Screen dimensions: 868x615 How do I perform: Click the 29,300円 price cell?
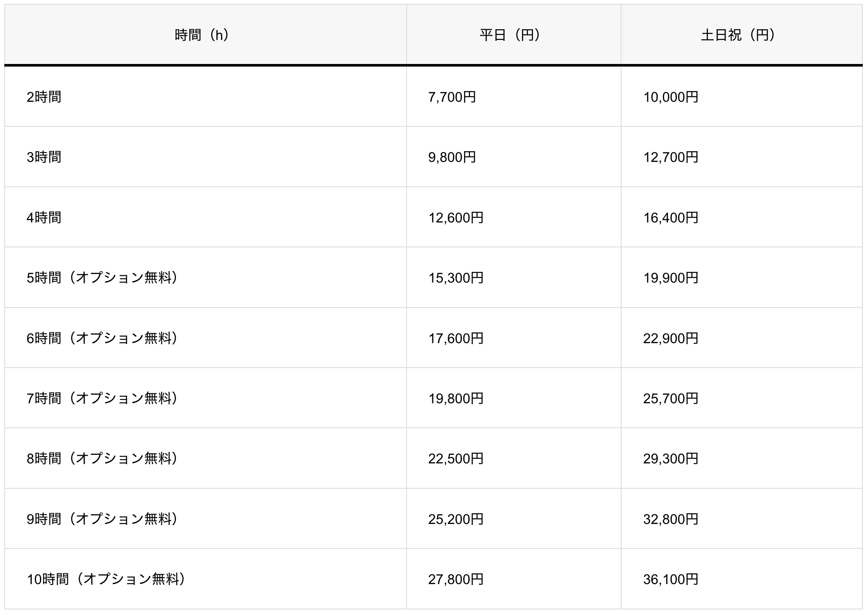point(671,459)
